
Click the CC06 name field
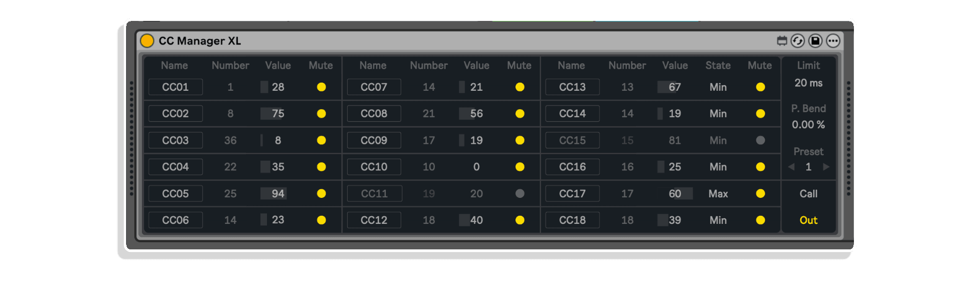(x=176, y=220)
